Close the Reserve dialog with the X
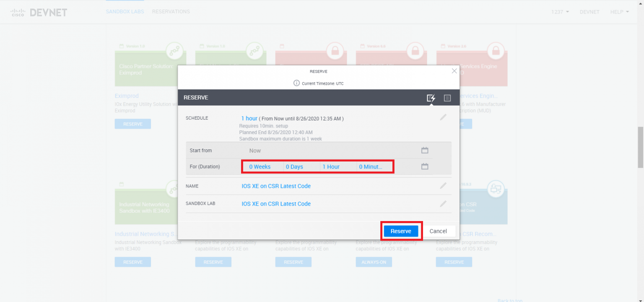 (x=454, y=71)
